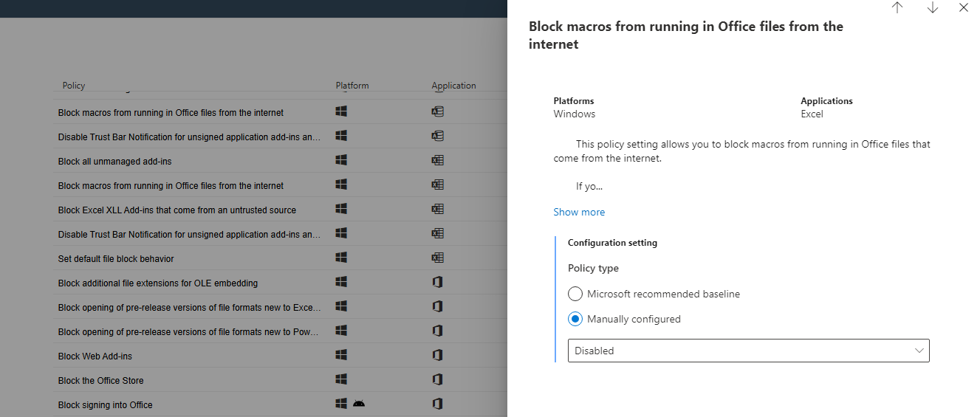Open pre-release file formats new to Excel policy
The height and width of the screenshot is (417, 980).
pyautogui.click(x=191, y=307)
